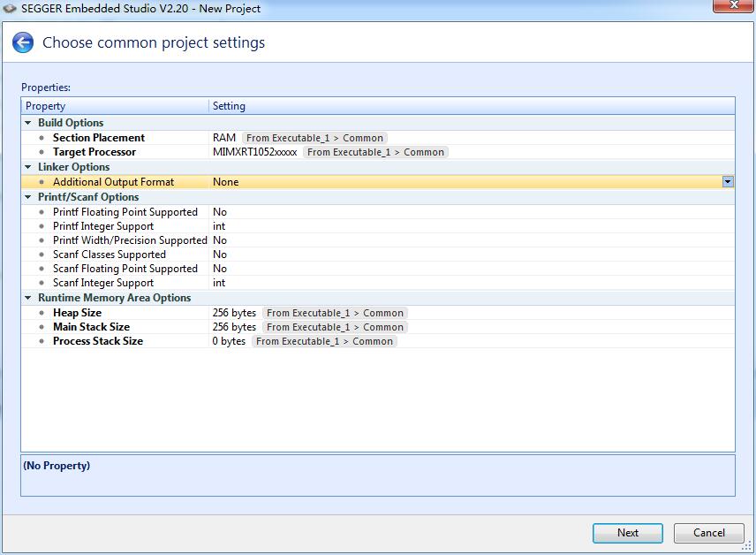
Task: Click the inheritance tag beside Heap Size
Action: pyautogui.click(x=335, y=313)
